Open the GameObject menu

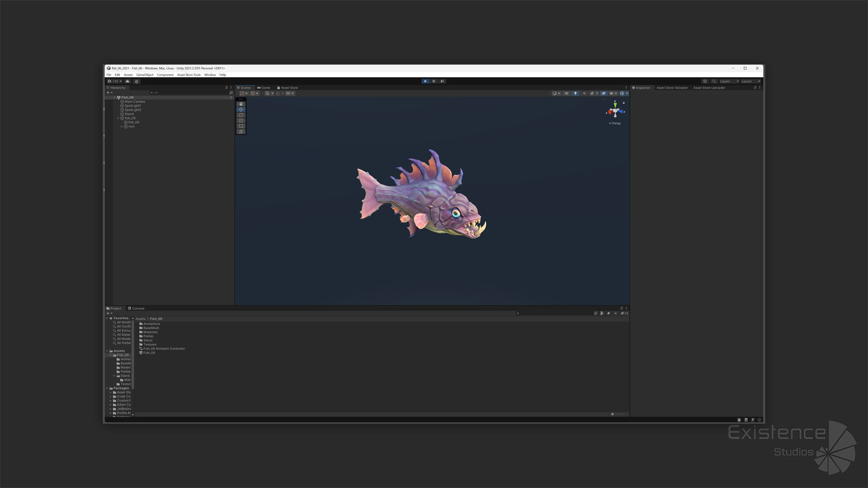(x=145, y=75)
